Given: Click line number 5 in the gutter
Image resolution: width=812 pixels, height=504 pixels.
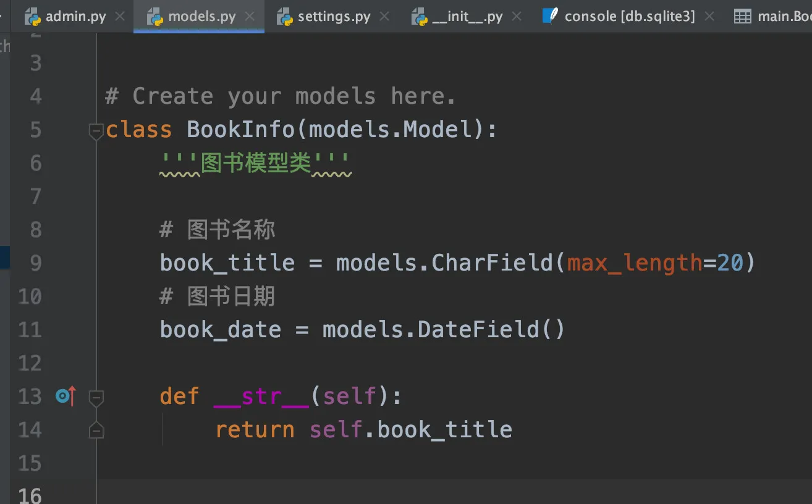Looking at the screenshot, I should 35,130.
